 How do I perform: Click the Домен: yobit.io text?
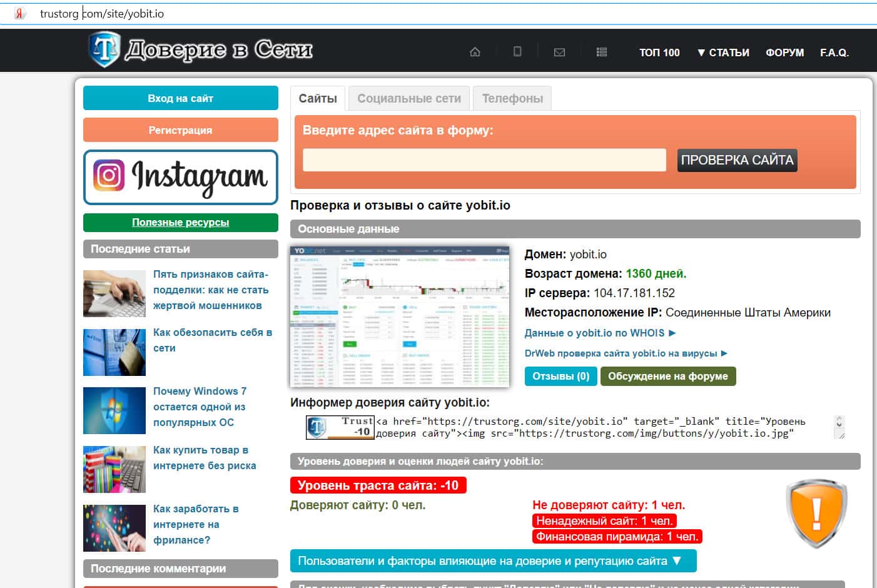pos(565,254)
